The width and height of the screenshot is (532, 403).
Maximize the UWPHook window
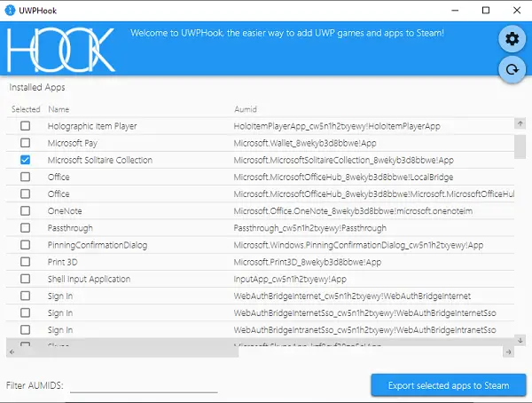coord(486,10)
